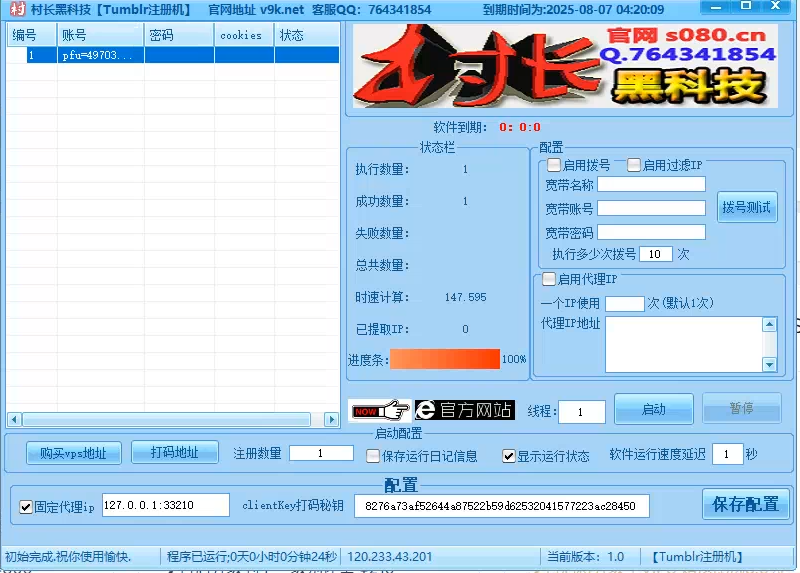Click the orange 进度条 progress bar

445,359
